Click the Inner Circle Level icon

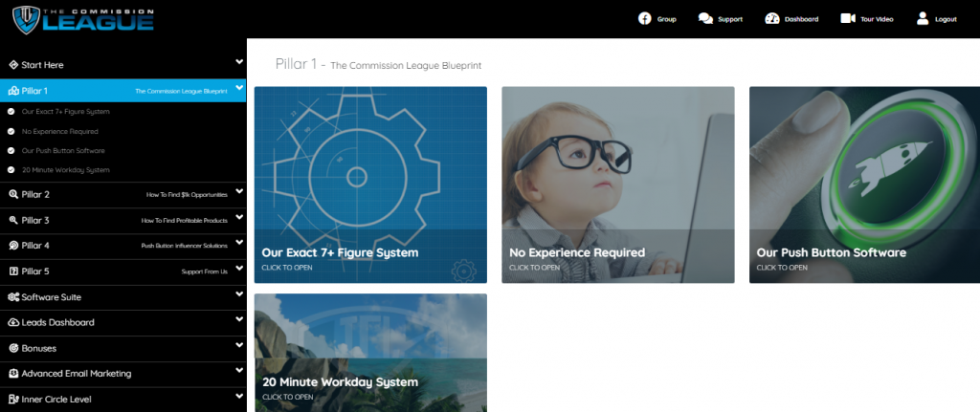pos(13,400)
